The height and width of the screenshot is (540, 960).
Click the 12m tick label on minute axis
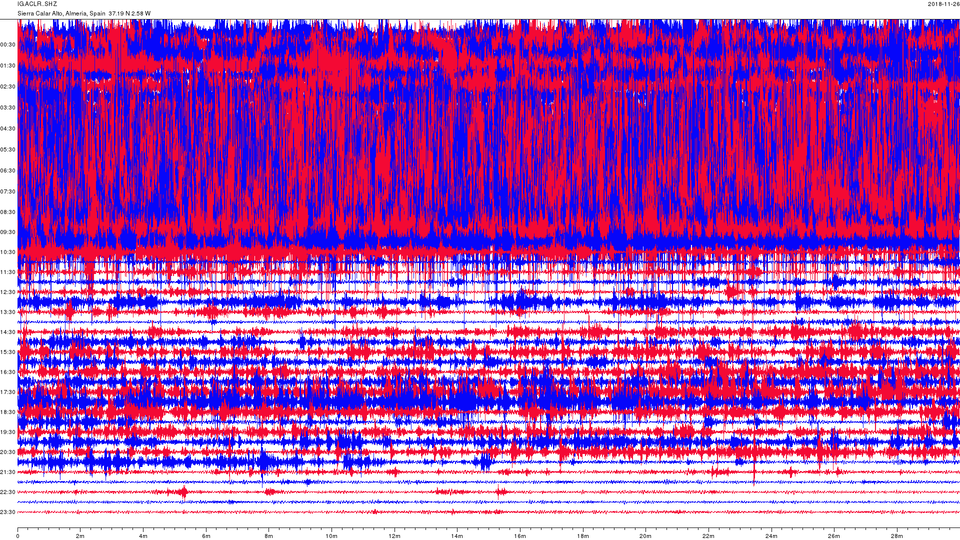click(394, 536)
